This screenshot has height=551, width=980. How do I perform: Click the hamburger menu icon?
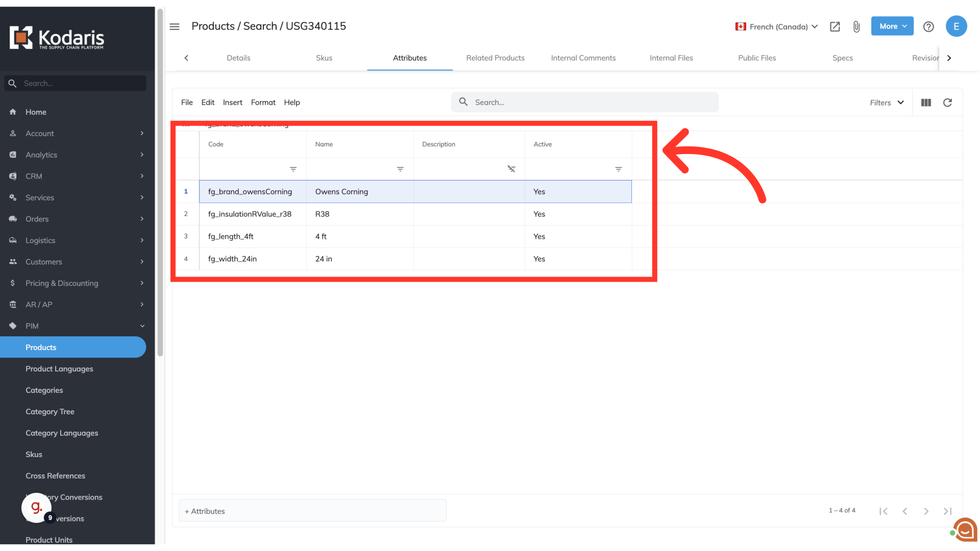click(175, 27)
